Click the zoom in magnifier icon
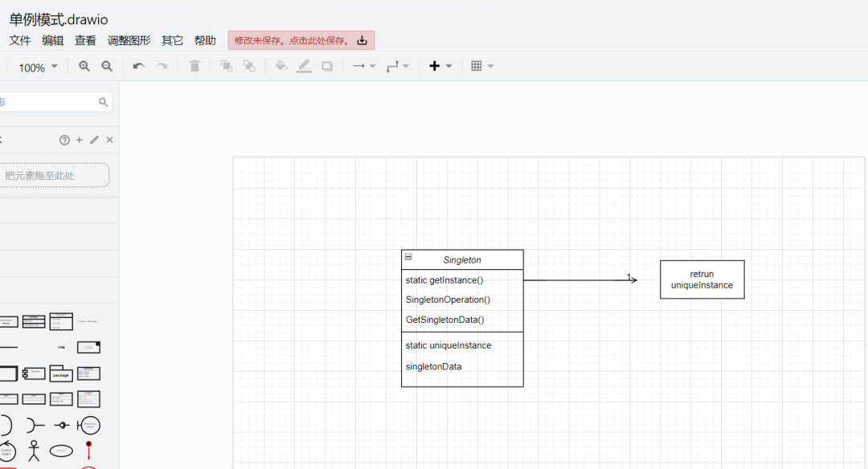This screenshot has width=868, height=469. (x=84, y=67)
